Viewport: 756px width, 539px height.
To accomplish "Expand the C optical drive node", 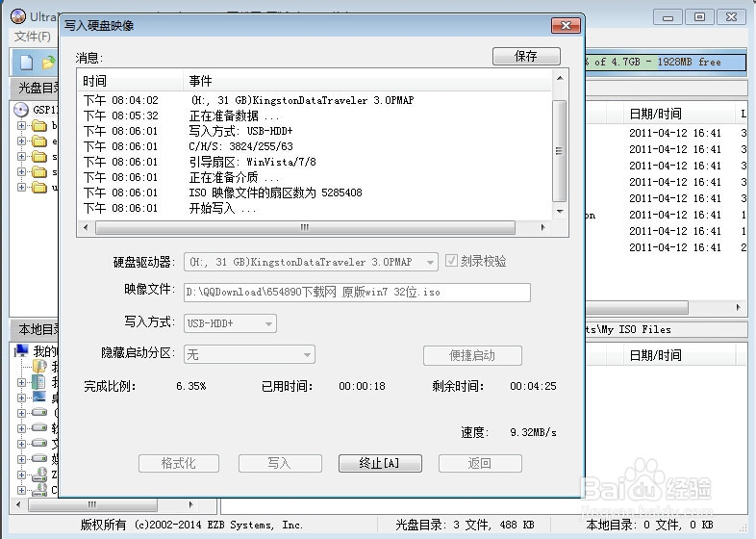I will click(22, 490).
